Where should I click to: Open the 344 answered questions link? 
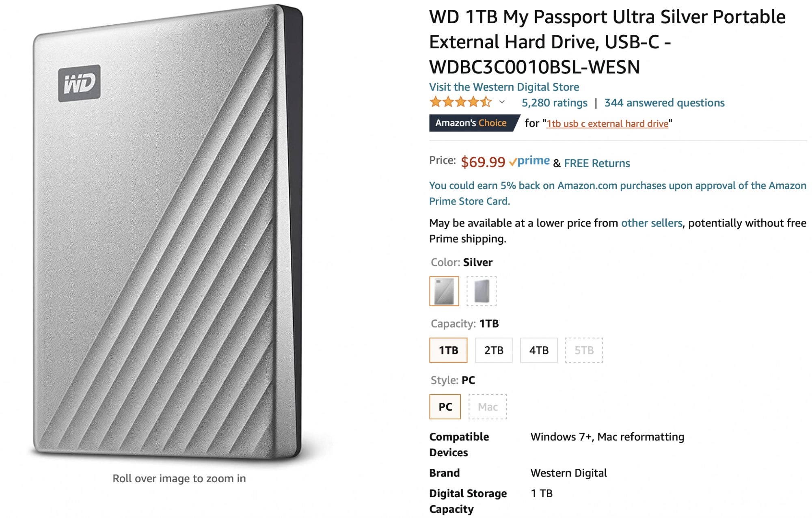coord(664,103)
